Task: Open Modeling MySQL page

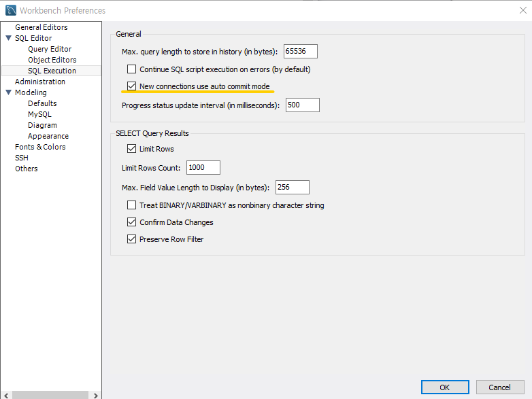Action: pyautogui.click(x=39, y=114)
